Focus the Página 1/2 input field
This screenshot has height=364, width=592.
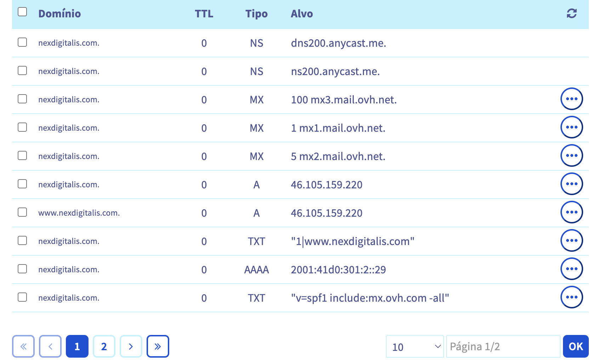click(503, 346)
